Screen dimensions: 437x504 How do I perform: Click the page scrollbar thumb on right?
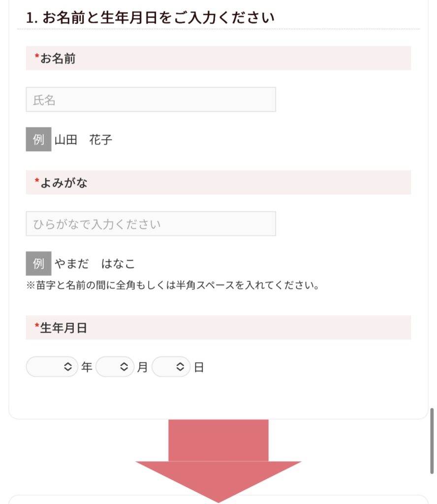432,441
